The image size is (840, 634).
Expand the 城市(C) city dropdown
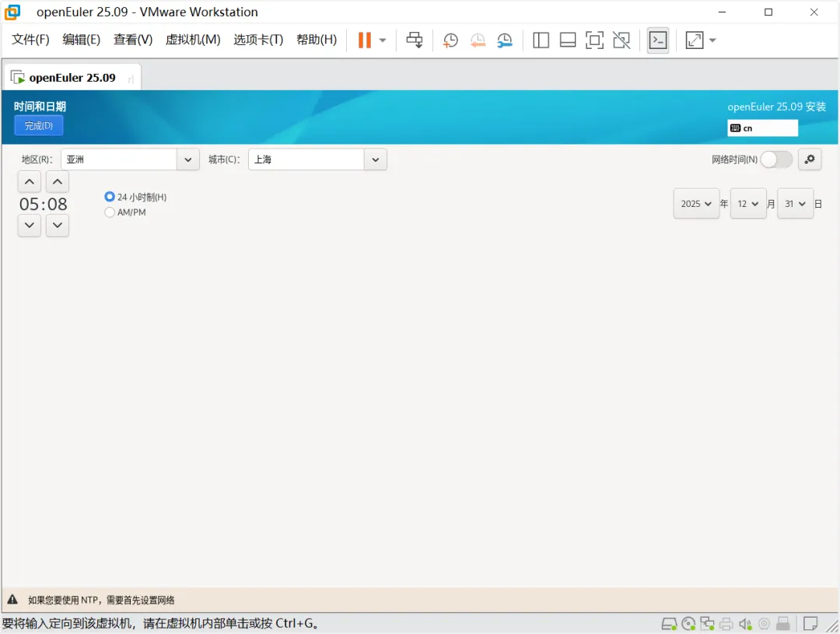tap(376, 159)
